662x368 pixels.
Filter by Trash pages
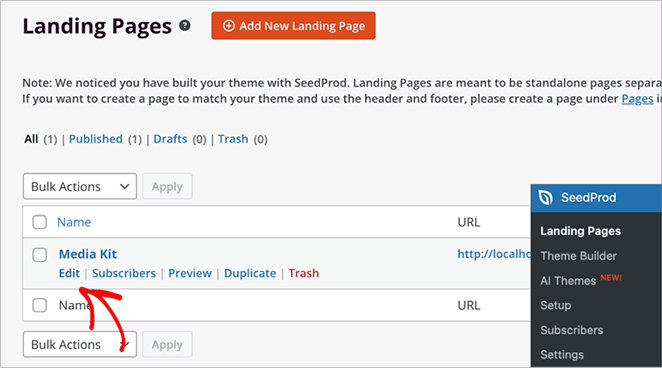click(233, 139)
